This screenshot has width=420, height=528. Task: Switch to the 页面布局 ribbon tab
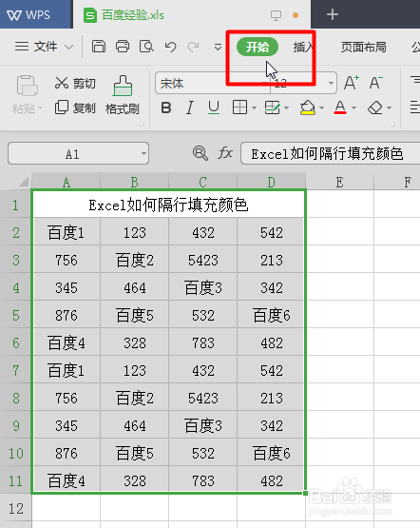tap(364, 48)
